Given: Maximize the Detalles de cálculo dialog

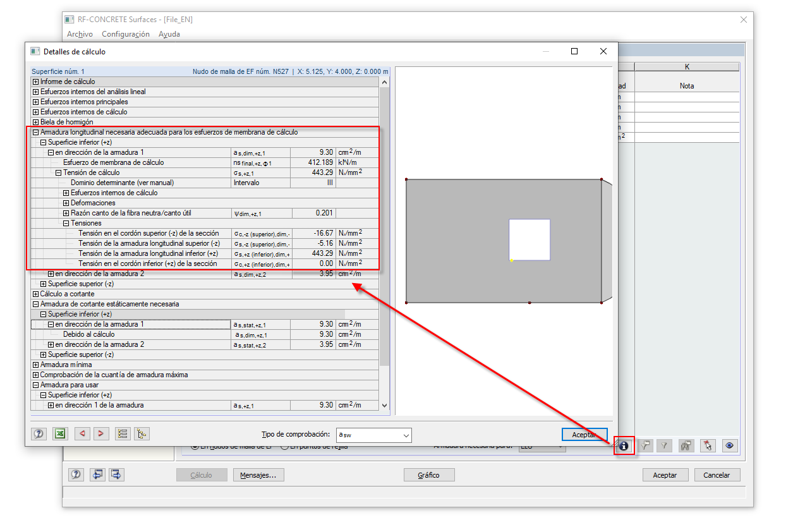Looking at the screenshot, I should (x=574, y=52).
